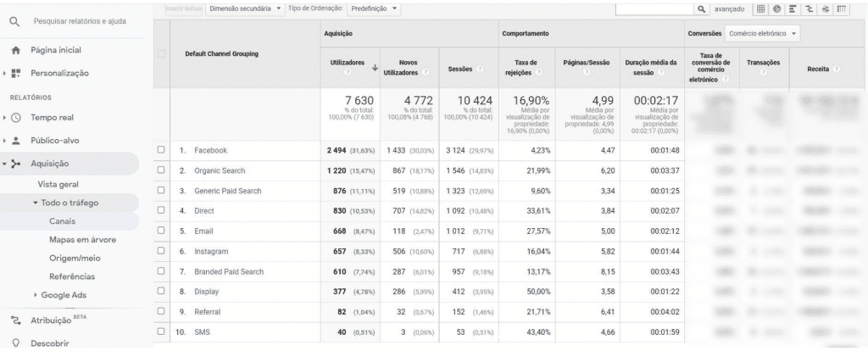The image size is (868, 351).
Task: Click the descending sort arrow on Utilizadores
Action: click(x=375, y=68)
